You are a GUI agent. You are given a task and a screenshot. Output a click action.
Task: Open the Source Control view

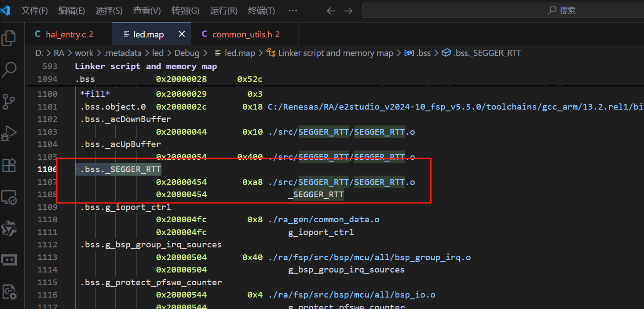coord(9,101)
